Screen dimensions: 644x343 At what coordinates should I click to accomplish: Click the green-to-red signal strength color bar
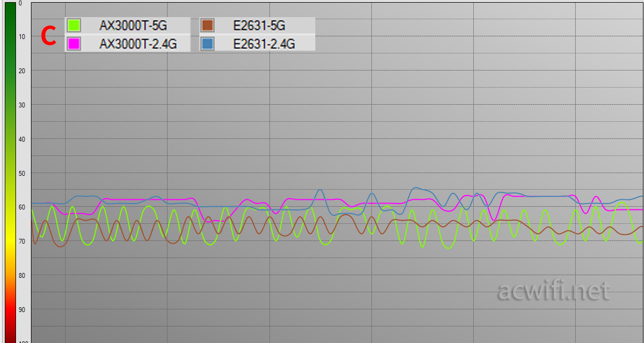[x=10, y=173]
